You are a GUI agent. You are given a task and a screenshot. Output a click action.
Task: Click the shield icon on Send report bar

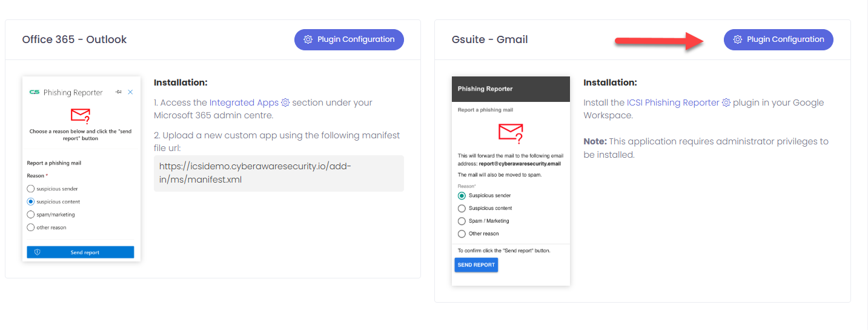pyautogui.click(x=37, y=252)
